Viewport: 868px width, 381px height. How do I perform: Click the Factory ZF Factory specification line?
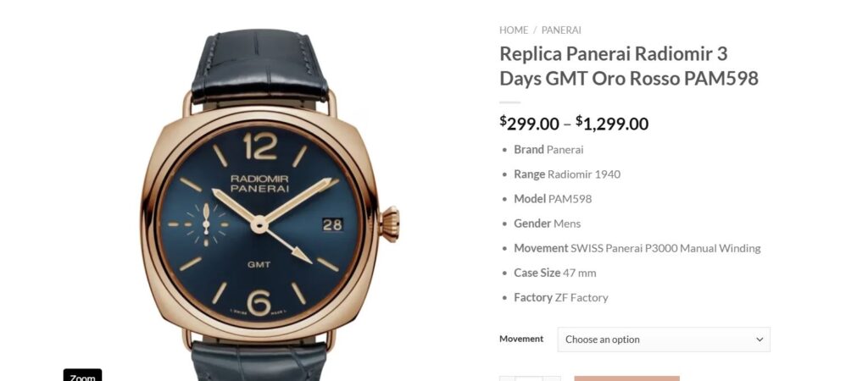pos(561,297)
